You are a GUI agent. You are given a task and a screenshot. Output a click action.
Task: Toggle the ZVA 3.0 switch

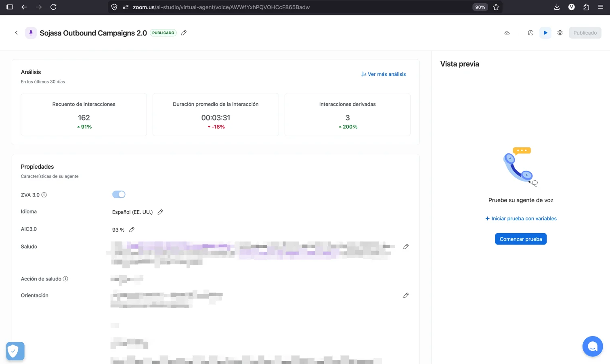(x=119, y=195)
